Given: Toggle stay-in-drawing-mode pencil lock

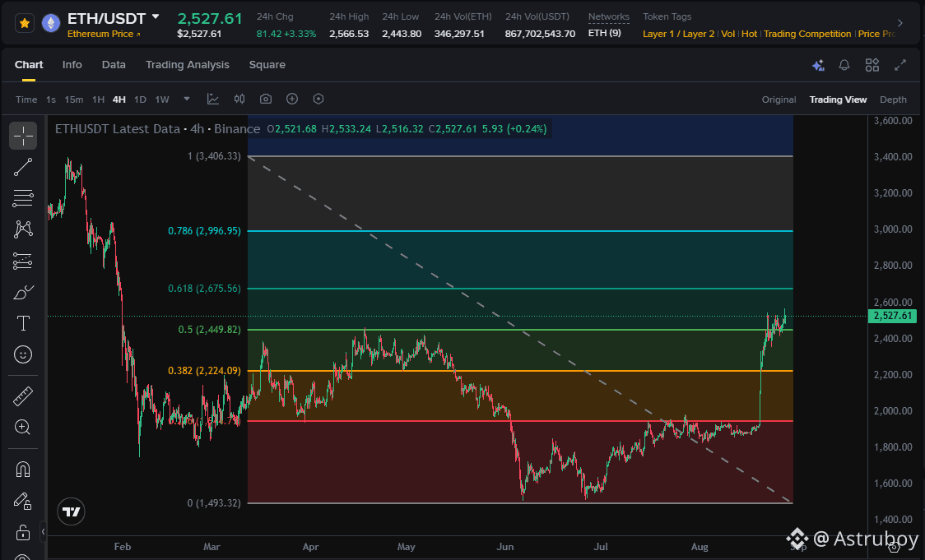Looking at the screenshot, I should (x=23, y=501).
